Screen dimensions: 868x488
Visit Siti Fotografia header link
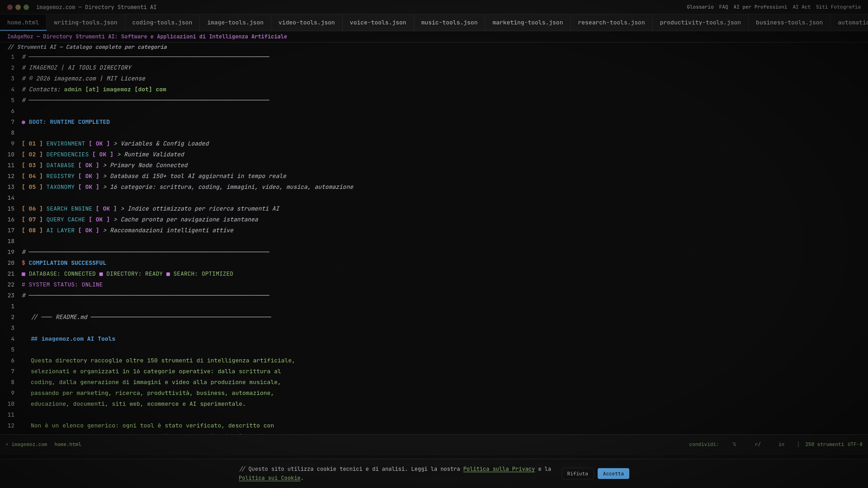838,7
